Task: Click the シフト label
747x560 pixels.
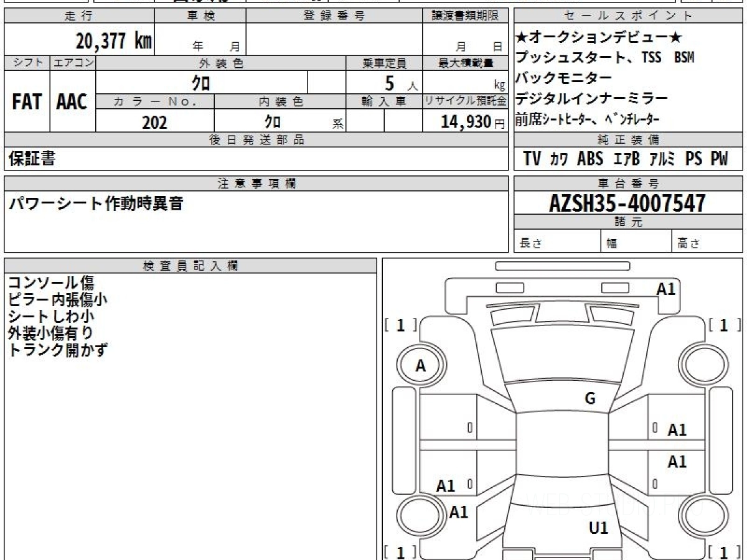Action: 27,63
